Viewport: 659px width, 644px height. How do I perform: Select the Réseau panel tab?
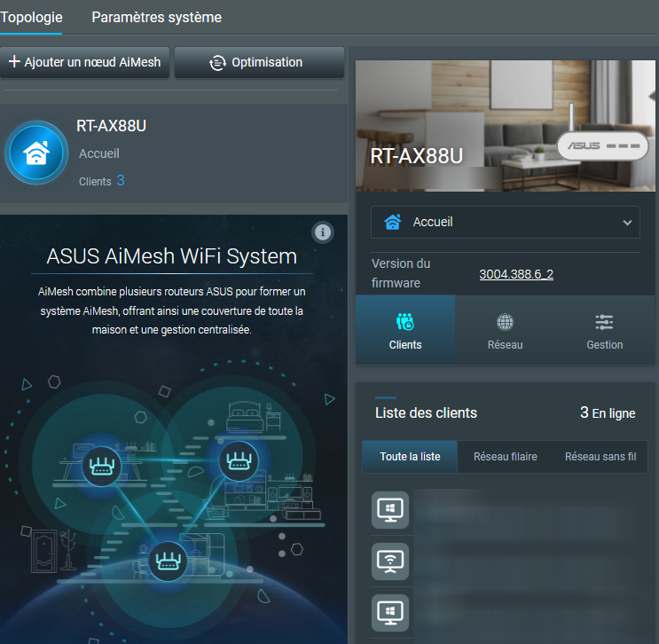[505, 330]
